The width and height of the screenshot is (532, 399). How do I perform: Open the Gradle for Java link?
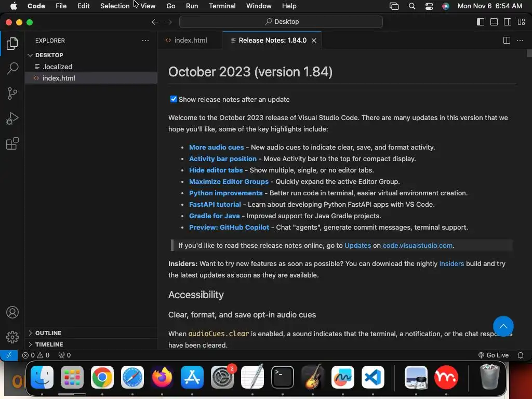coord(214,216)
